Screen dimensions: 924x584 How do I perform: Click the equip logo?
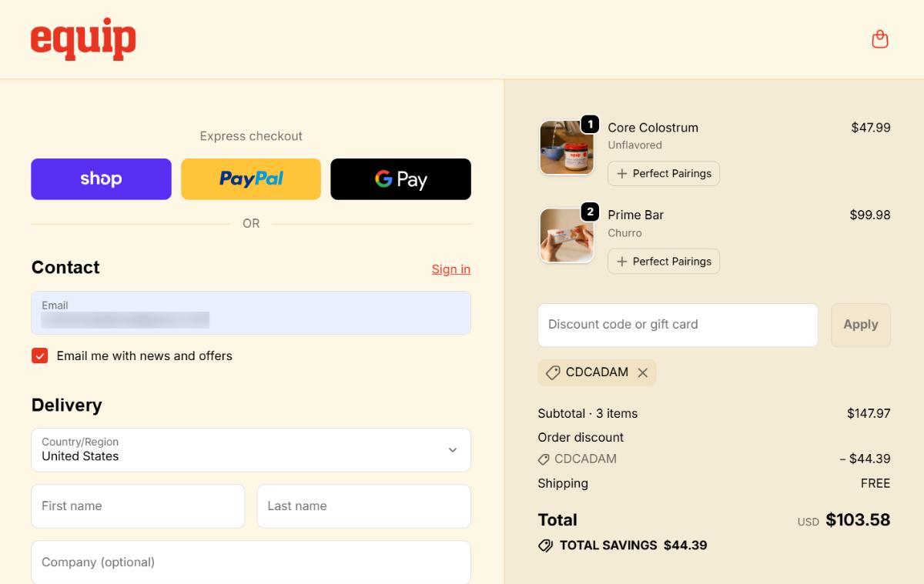pyautogui.click(x=83, y=38)
